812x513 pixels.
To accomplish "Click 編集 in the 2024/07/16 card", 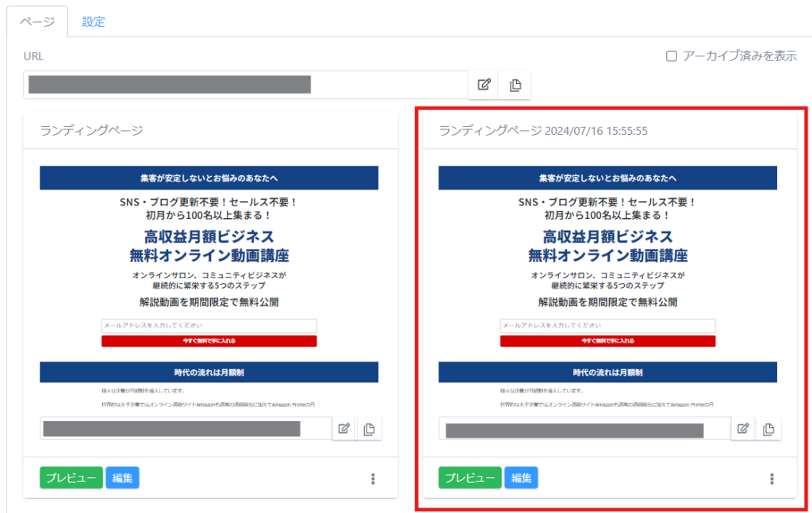I will pyautogui.click(x=521, y=478).
